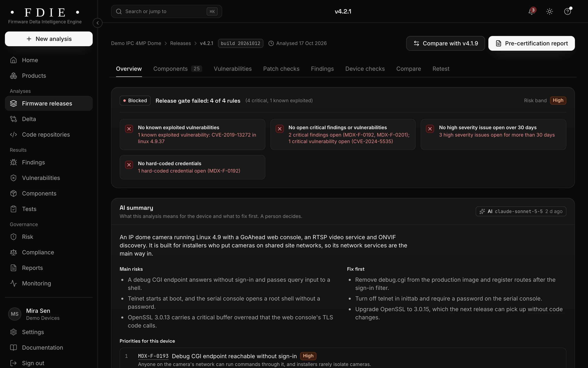Screen dimensions: 588x368
Task: Open Tests in sidebar
Action: (49, 209)
